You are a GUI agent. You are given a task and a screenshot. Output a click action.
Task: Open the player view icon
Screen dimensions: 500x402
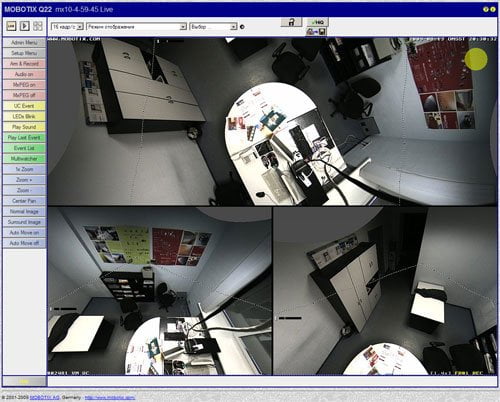(25, 26)
